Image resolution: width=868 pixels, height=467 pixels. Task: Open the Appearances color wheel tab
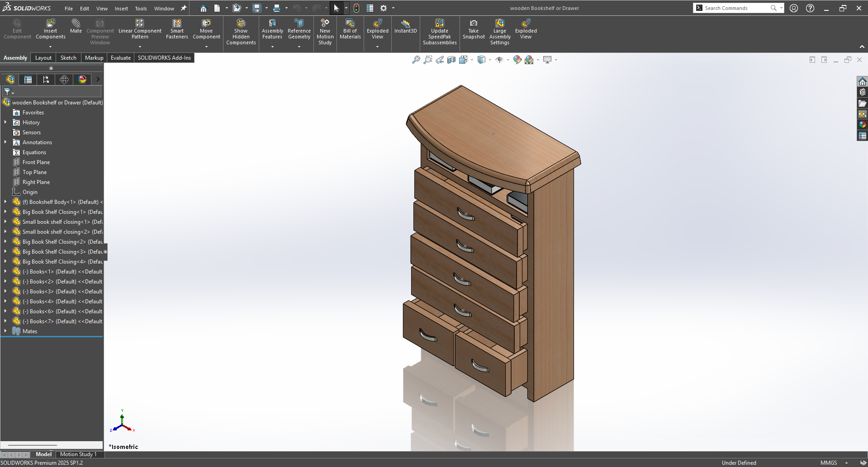tap(82, 80)
